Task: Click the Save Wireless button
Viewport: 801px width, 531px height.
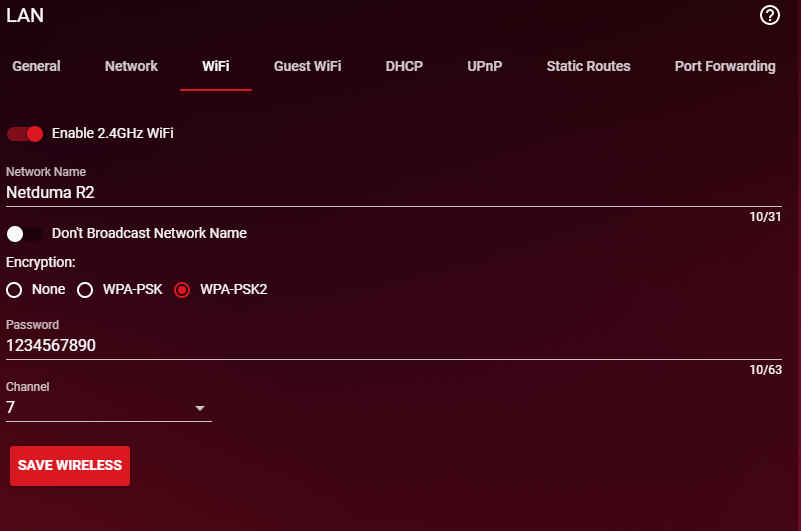Action: (70, 466)
